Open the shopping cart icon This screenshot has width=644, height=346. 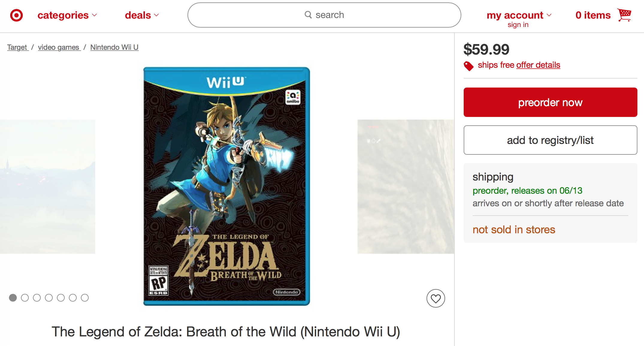(624, 15)
